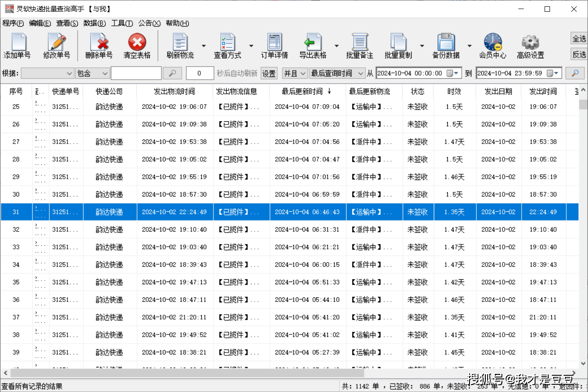The width and height of the screenshot is (588, 392).
Task: Click the horizontal scrollbar thumb
Action: coord(187,374)
